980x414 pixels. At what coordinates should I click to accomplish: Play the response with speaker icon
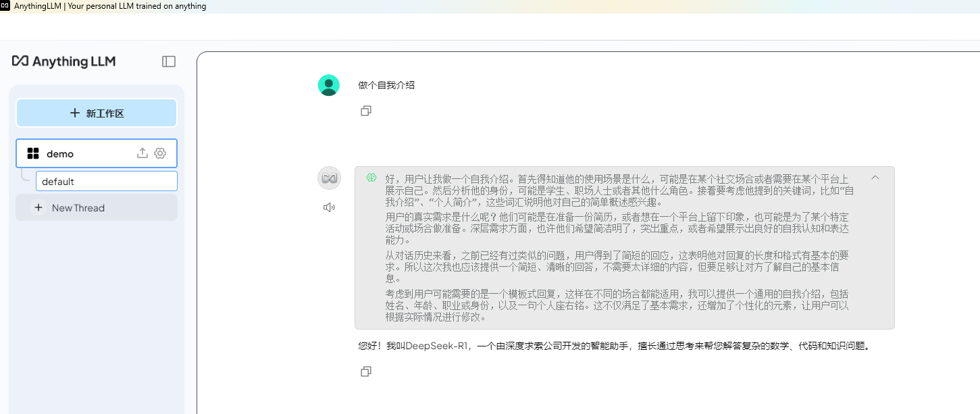click(x=329, y=207)
